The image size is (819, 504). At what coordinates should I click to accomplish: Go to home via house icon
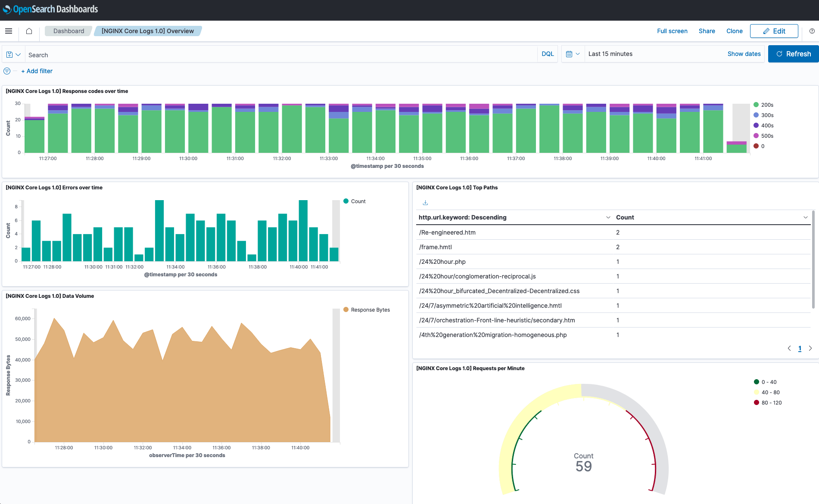(x=29, y=31)
